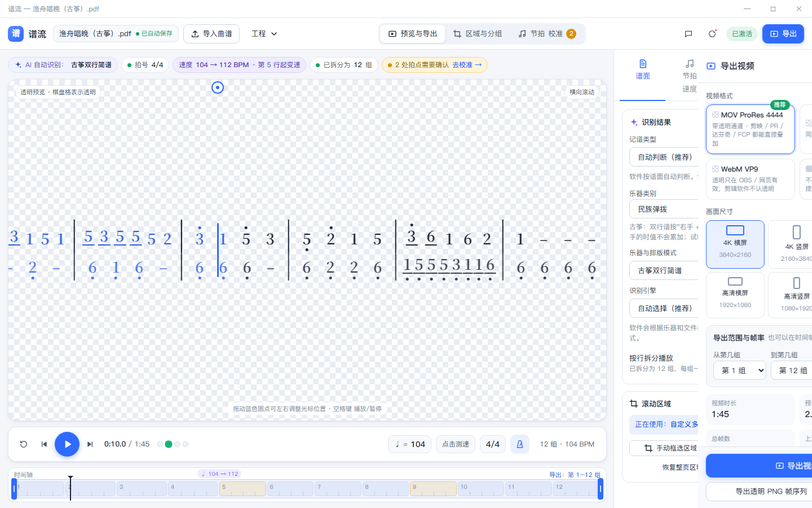Click the 4/4 time signature field

pyautogui.click(x=493, y=444)
